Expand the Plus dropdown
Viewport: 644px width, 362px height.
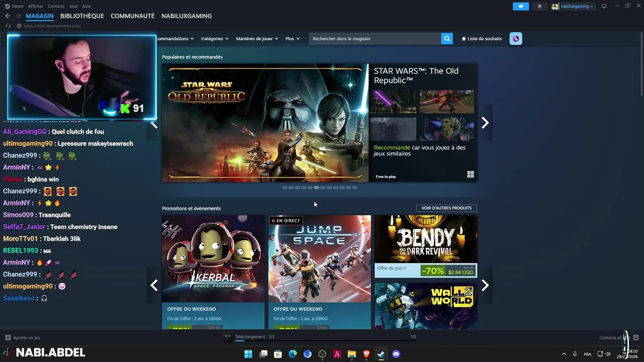coord(292,39)
